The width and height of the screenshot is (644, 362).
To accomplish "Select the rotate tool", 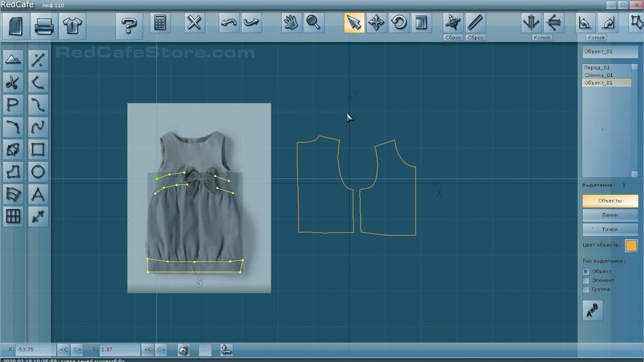I will [x=398, y=23].
